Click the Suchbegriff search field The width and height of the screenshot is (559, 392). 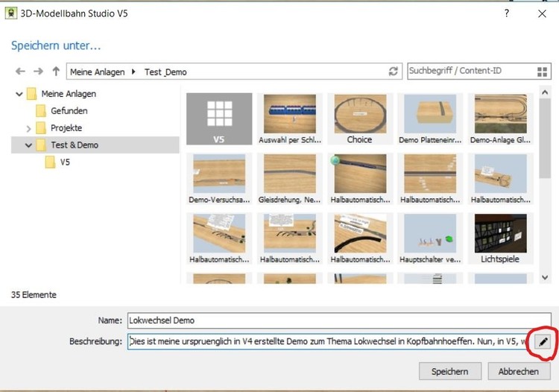point(470,72)
